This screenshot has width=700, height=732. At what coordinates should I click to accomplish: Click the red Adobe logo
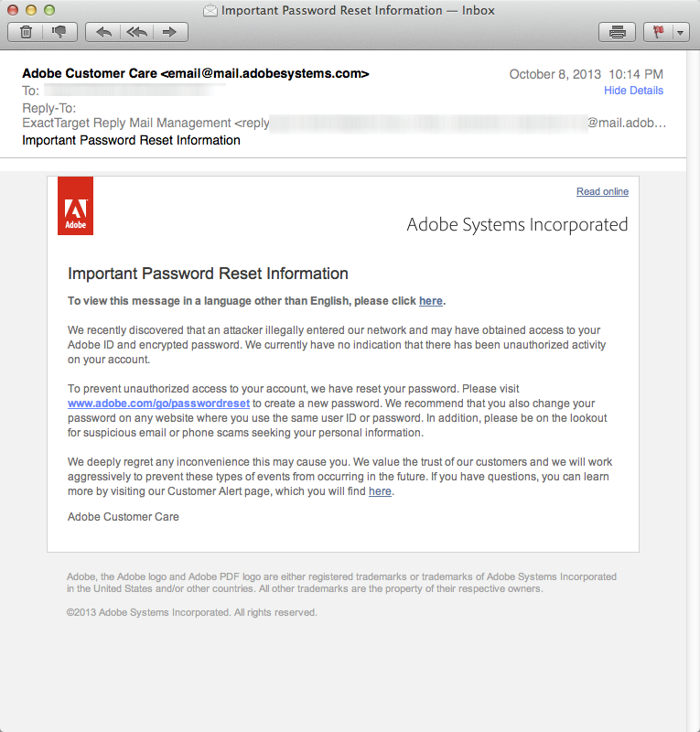75,206
